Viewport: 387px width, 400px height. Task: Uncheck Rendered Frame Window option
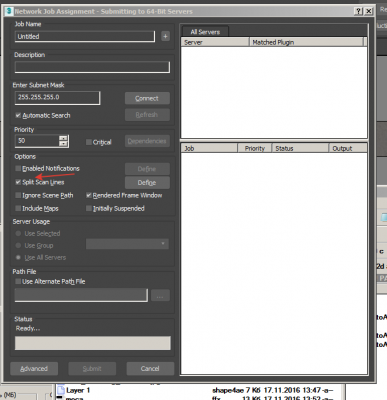[89, 195]
